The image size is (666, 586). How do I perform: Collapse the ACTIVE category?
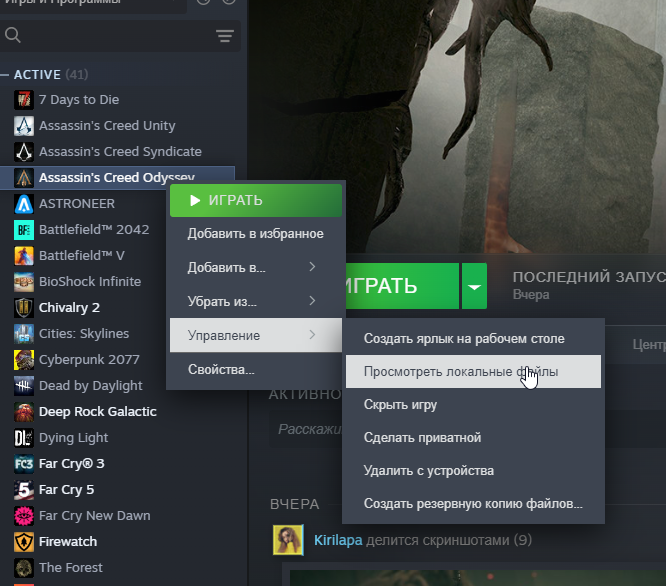[x=5, y=75]
